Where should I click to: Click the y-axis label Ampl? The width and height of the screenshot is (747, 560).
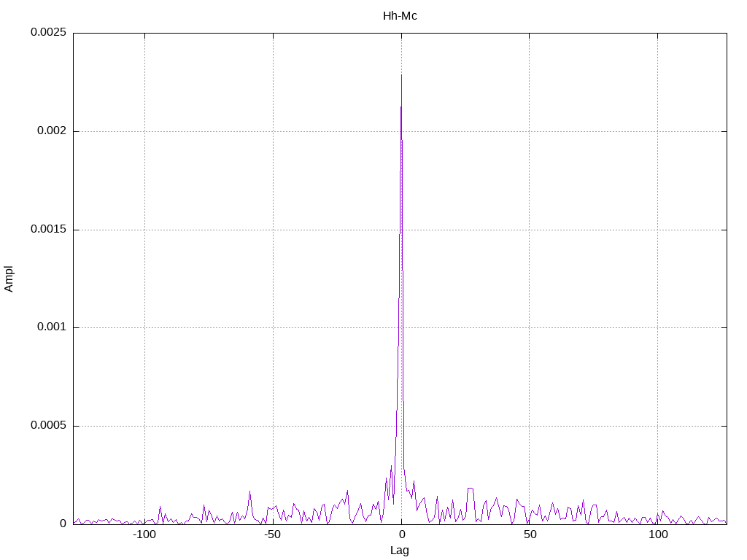[x=9, y=279]
